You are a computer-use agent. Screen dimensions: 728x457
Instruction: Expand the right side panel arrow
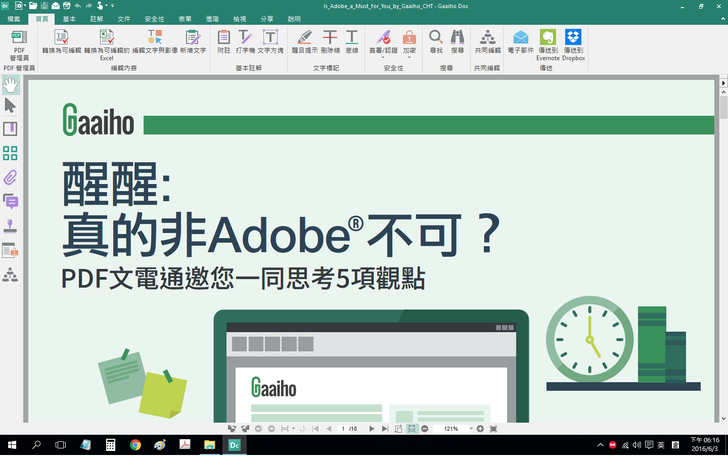pos(723,83)
